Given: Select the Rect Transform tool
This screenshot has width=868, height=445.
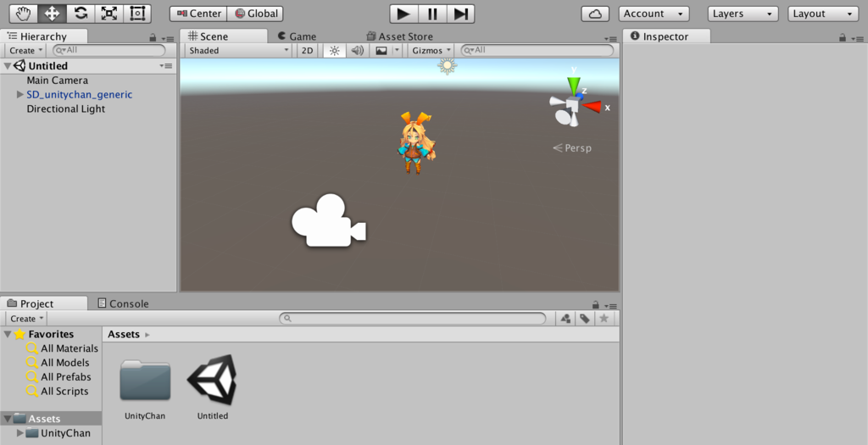Looking at the screenshot, I should tap(137, 14).
